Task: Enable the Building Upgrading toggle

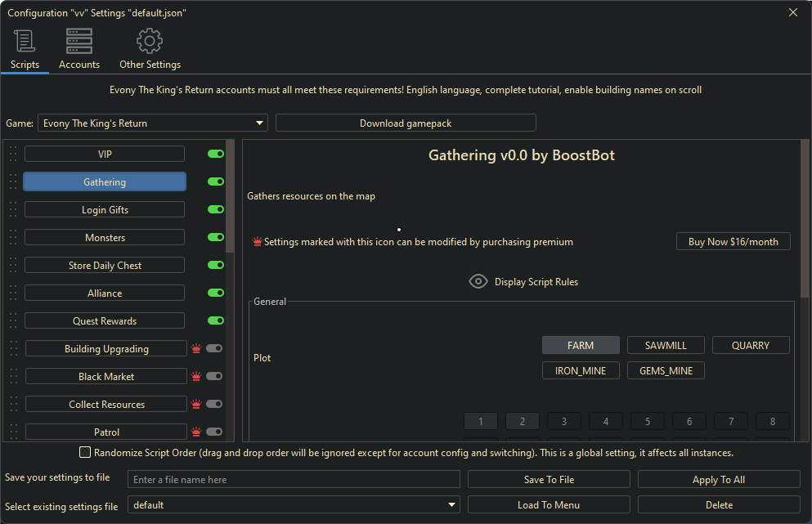Action: tap(214, 348)
